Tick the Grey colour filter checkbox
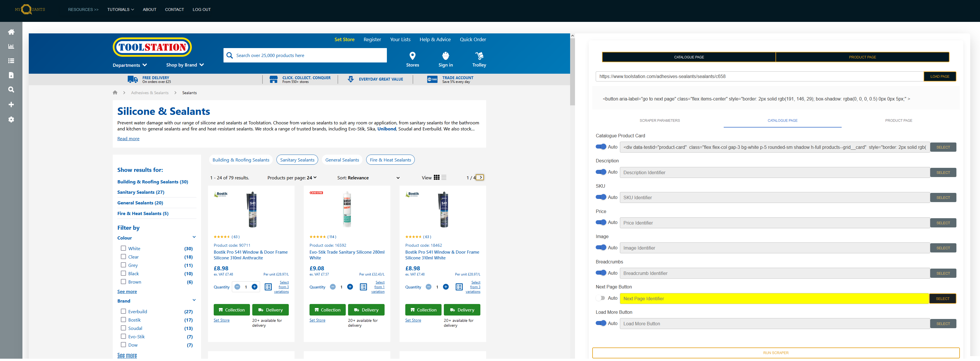 click(x=123, y=265)
